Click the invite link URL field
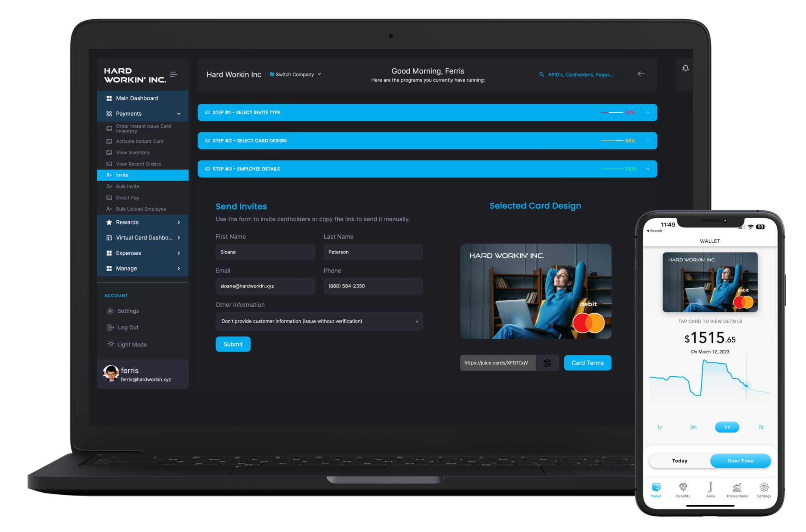The width and height of the screenshot is (806, 532). click(498, 363)
